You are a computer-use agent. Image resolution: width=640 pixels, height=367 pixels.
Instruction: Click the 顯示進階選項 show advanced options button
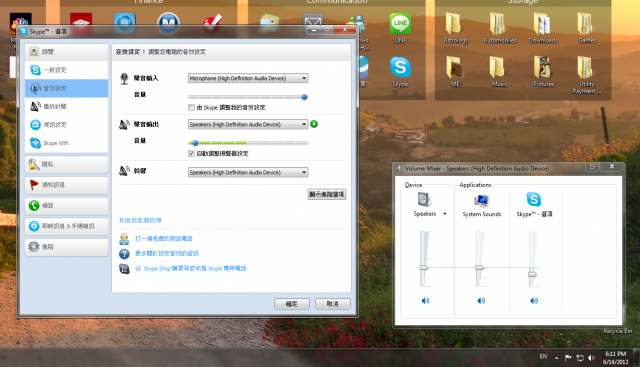327,194
